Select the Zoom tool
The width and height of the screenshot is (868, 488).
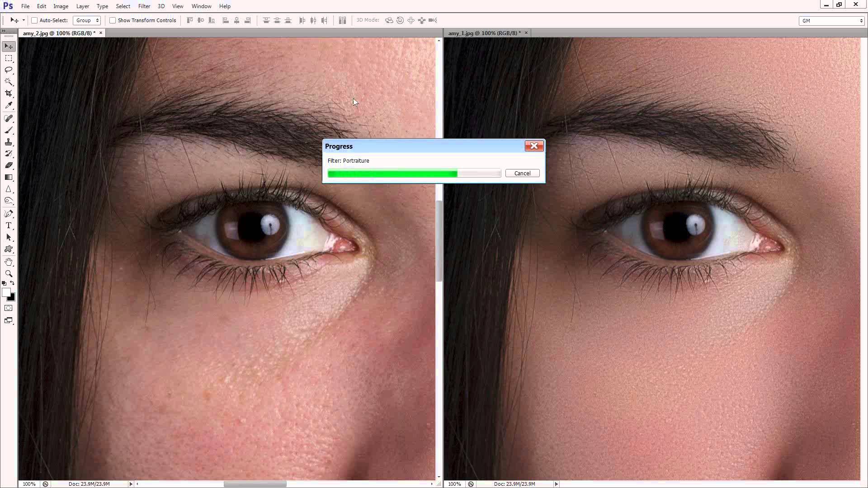point(9,274)
